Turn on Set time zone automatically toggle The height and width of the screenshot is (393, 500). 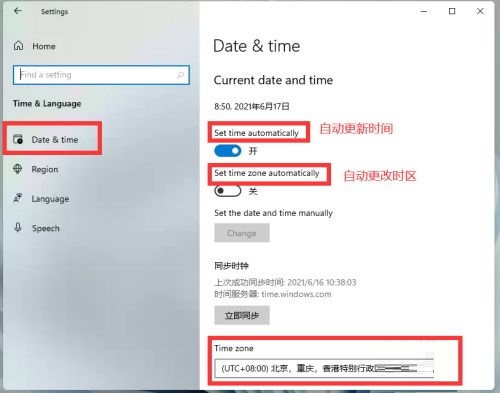pyautogui.click(x=228, y=191)
